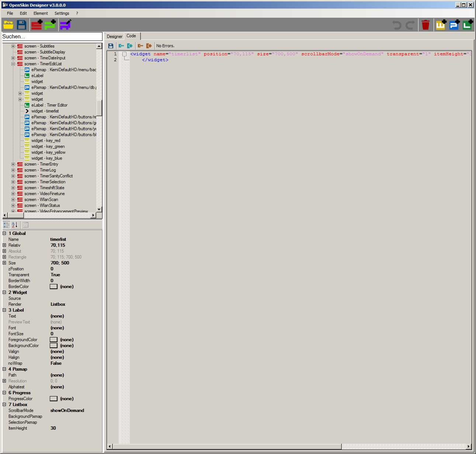The height and width of the screenshot is (454, 476).
Task: Open the Element menu
Action: click(x=41, y=13)
